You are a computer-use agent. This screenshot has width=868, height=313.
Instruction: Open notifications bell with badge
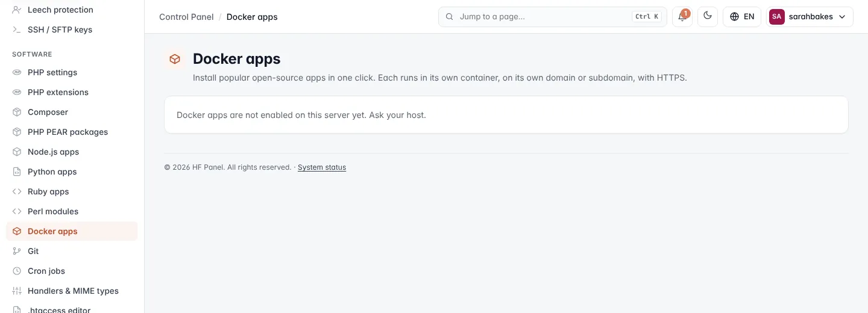(682, 16)
